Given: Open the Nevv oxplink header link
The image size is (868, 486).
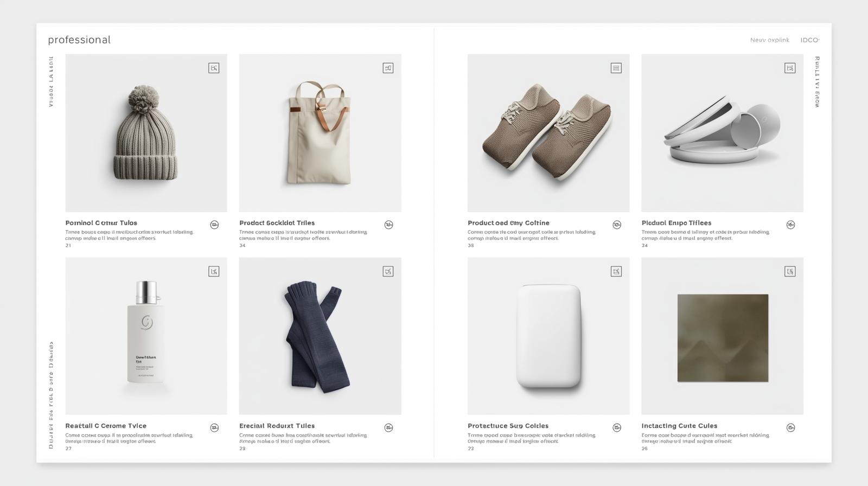Looking at the screenshot, I should click(x=770, y=40).
